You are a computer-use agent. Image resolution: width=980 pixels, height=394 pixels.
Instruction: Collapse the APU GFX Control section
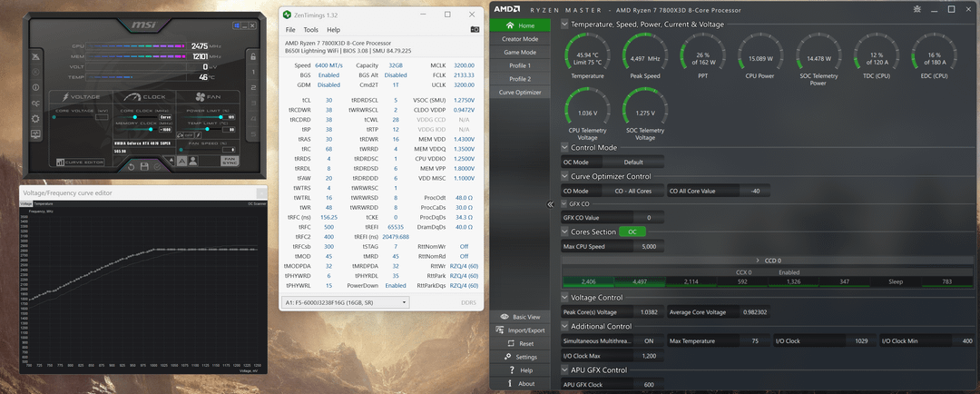[x=565, y=370]
